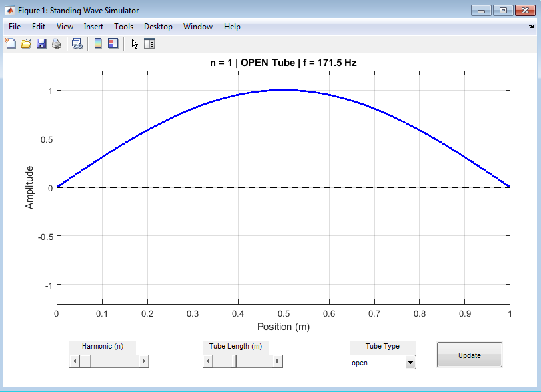The image size is (541, 392).
Task: Click the New Figure toolbar icon
Action: [x=11, y=44]
